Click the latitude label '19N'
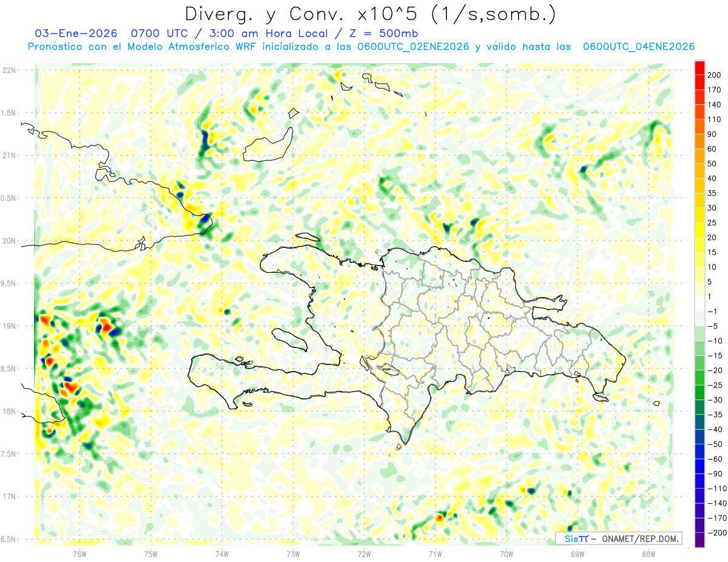The height and width of the screenshot is (562, 728). (9, 326)
